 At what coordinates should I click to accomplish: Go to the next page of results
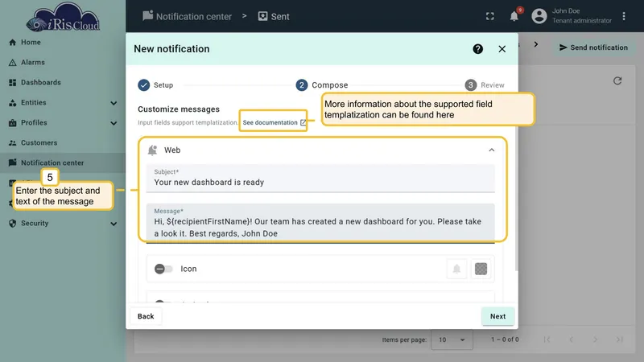coord(595,339)
